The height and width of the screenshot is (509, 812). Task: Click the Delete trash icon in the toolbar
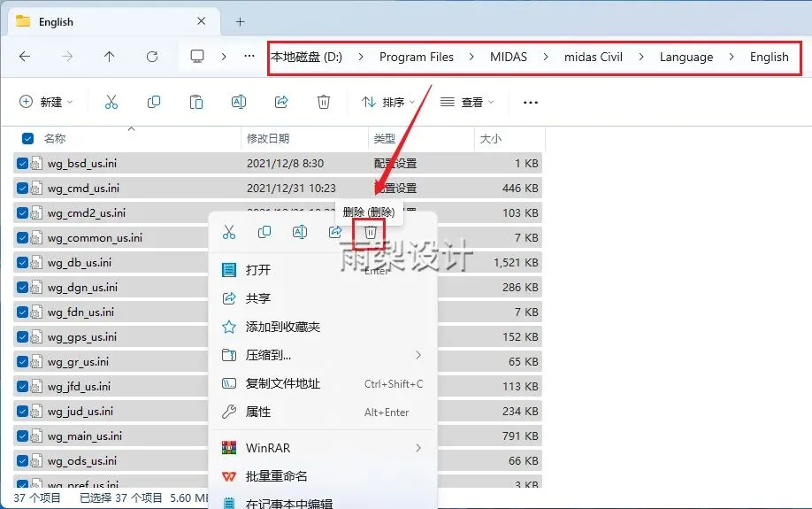[x=324, y=102]
